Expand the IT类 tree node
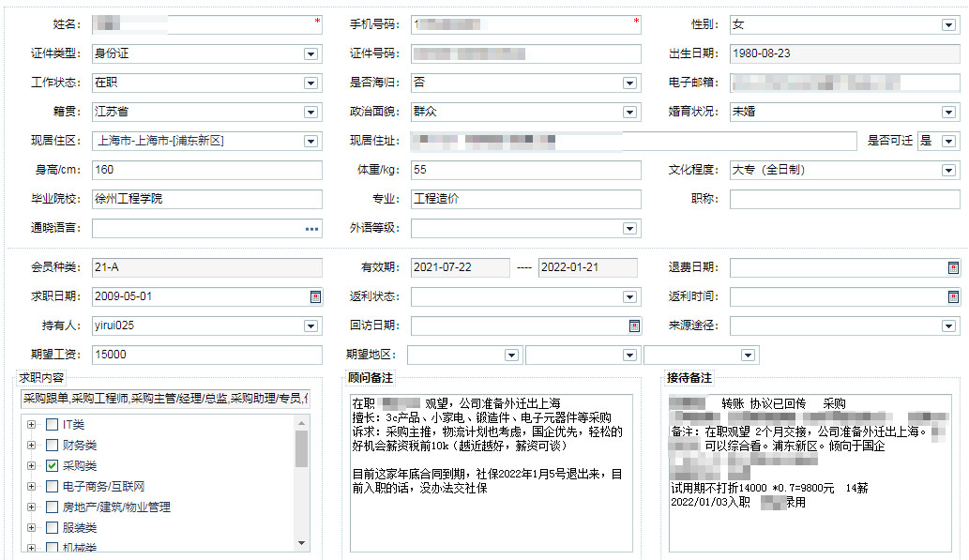969x560 pixels. 31,425
